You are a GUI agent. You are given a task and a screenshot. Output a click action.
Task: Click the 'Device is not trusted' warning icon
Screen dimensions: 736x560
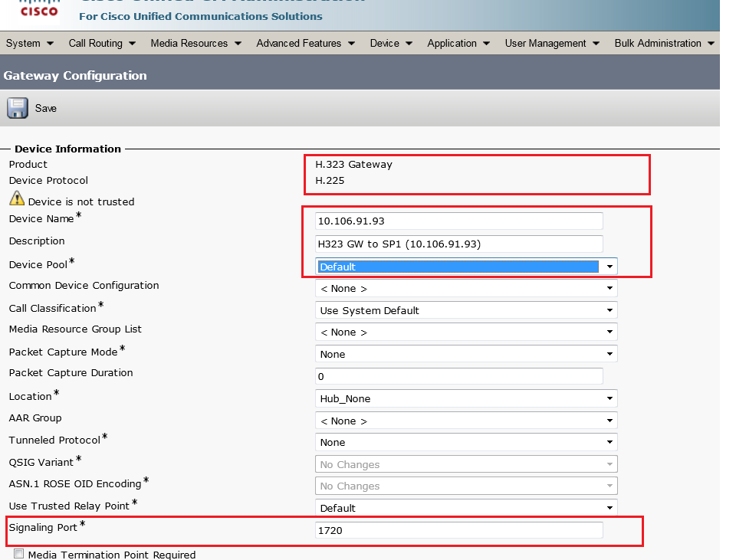tap(17, 198)
